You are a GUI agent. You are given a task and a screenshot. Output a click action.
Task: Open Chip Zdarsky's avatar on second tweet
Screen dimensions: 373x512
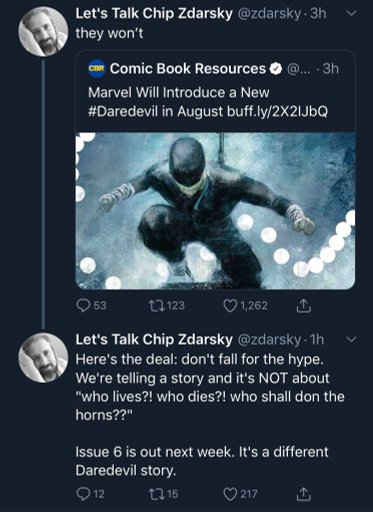[43, 357]
